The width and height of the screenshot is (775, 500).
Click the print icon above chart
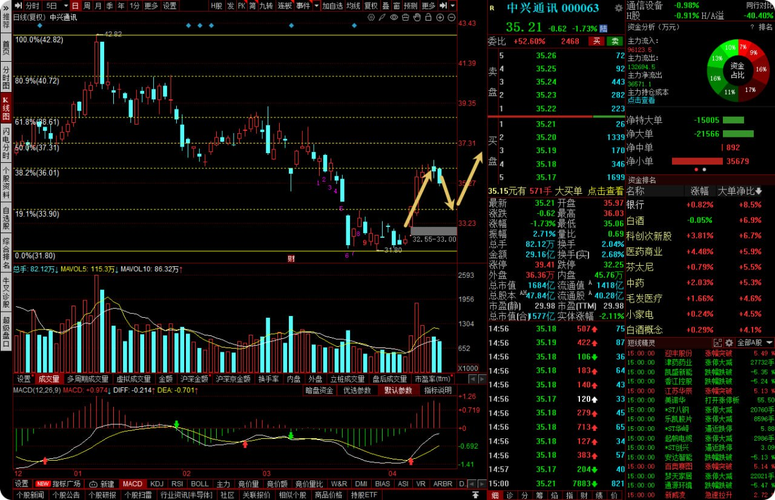(405, 17)
